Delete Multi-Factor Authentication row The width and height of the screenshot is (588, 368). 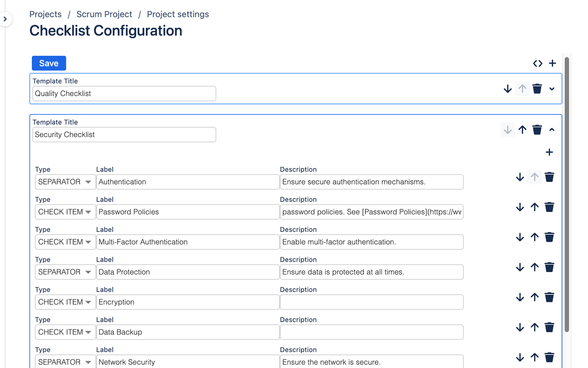point(549,237)
